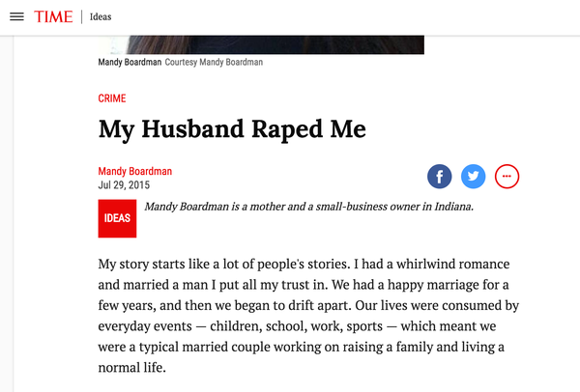This screenshot has height=392, width=580.
Task: Click the bold photo caption name Mandy Boardman
Action: [130, 63]
